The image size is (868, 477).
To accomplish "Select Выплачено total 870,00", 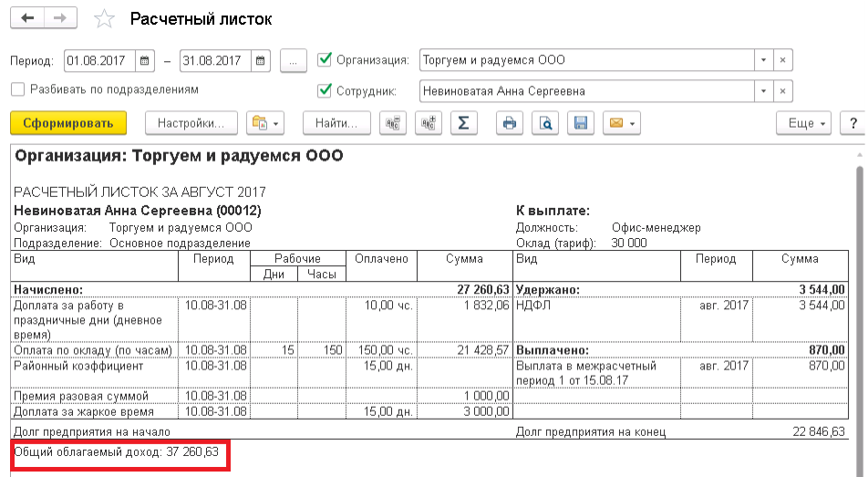I will (x=826, y=350).
